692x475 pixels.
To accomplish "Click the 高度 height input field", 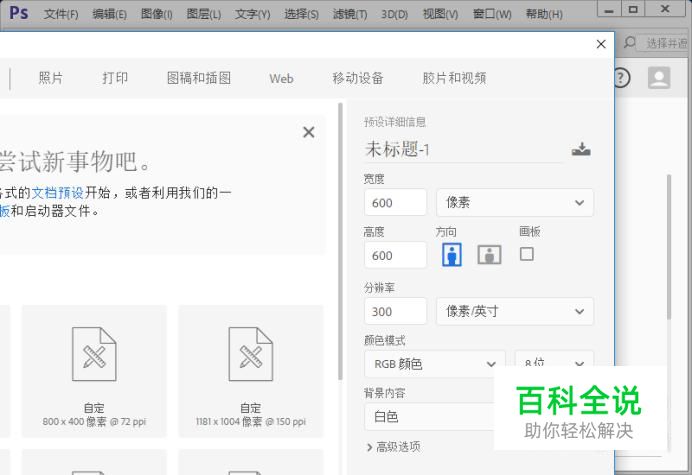I will (x=395, y=255).
